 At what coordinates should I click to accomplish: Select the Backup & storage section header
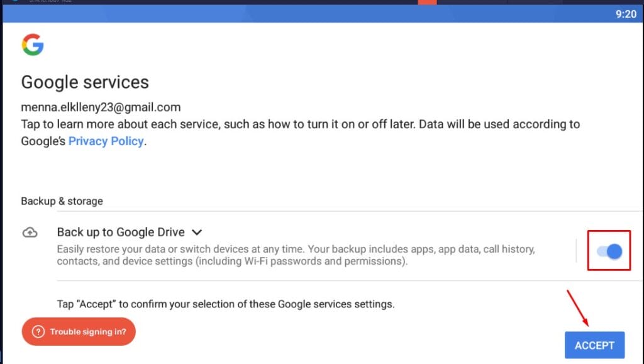tap(62, 201)
